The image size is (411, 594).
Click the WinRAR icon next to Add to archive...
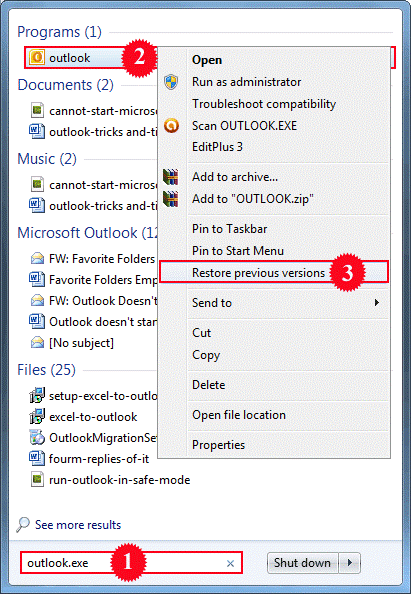click(171, 177)
